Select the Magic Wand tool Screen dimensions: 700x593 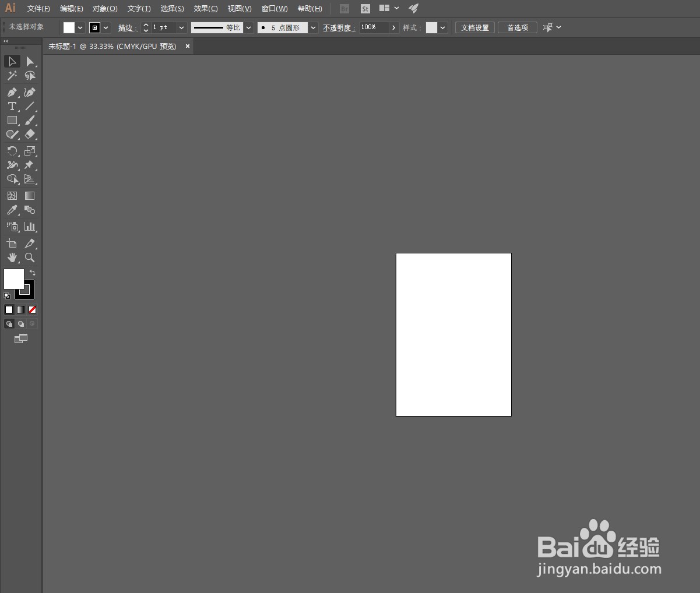[12, 76]
